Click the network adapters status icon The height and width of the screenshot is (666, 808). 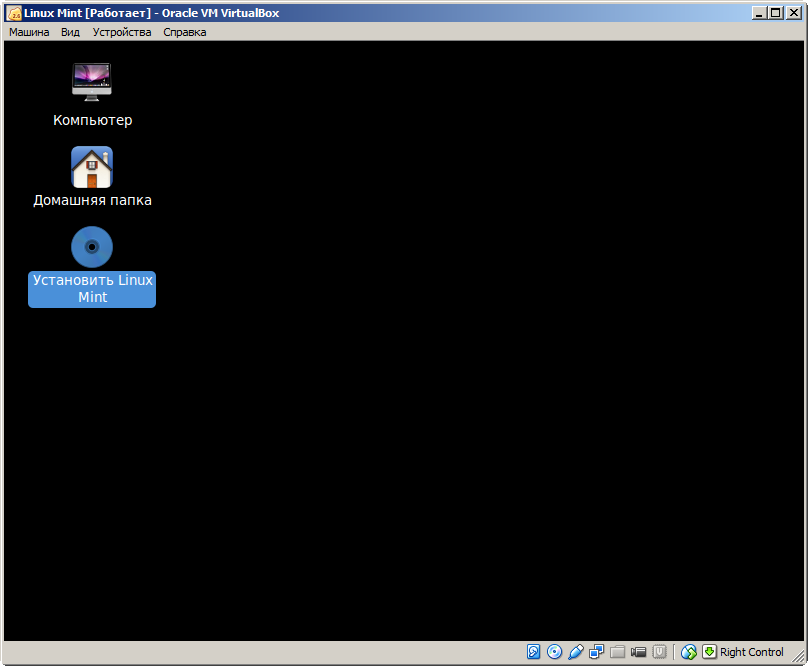click(596, 652)
